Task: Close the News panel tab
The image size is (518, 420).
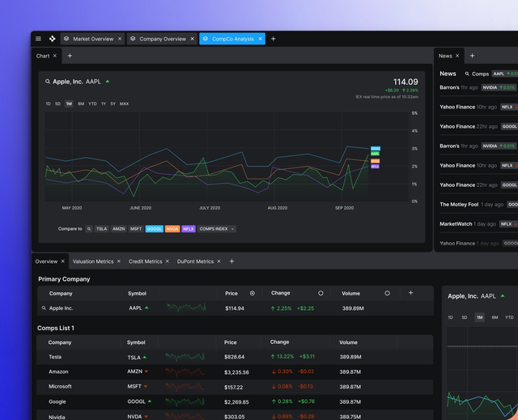Action: tap(457, 56)
